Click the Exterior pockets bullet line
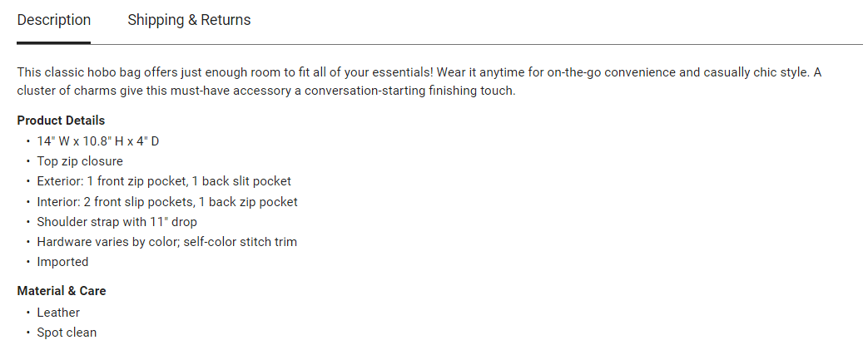This screenshot has width=868, height=345. (164, 181)
